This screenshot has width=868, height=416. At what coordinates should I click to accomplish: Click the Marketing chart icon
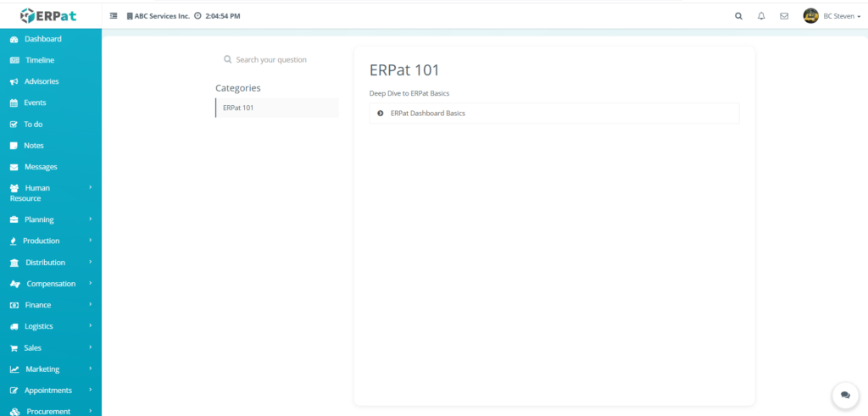pyautogui.click(x=15, y=369)
